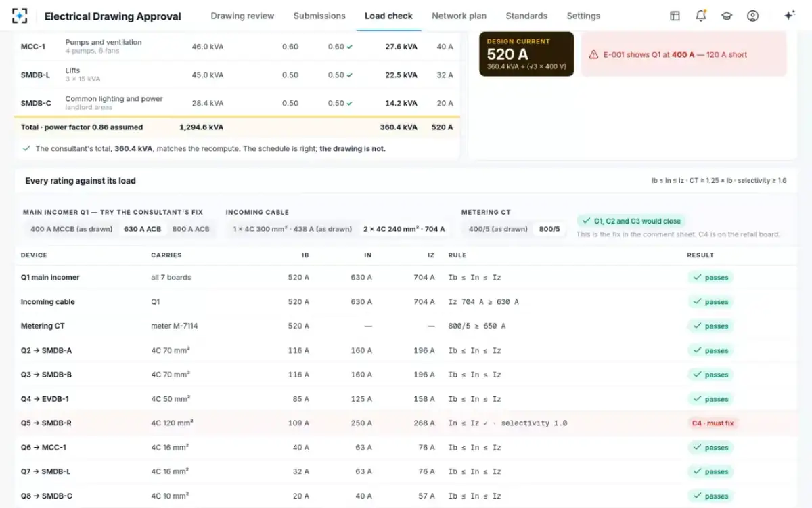
Task: Click the passes badge for Q8 → SMDB-C
Action: tap(710, 496)
